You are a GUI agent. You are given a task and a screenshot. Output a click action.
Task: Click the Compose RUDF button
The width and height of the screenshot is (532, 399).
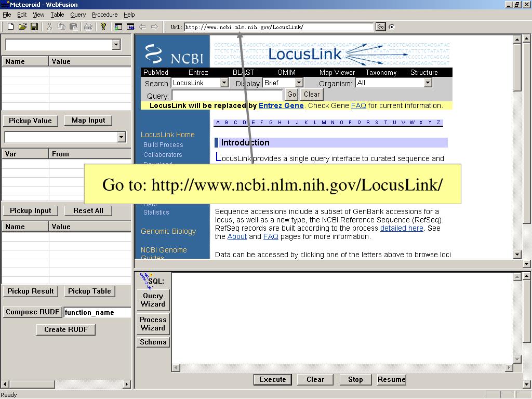[x=33, y=312]
